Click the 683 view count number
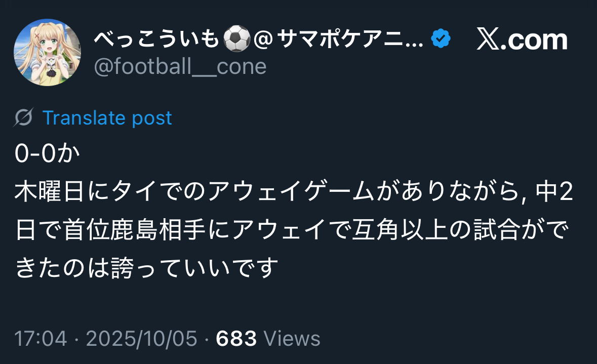The width and height of the screenshot is (597, 364). [236, 339]
